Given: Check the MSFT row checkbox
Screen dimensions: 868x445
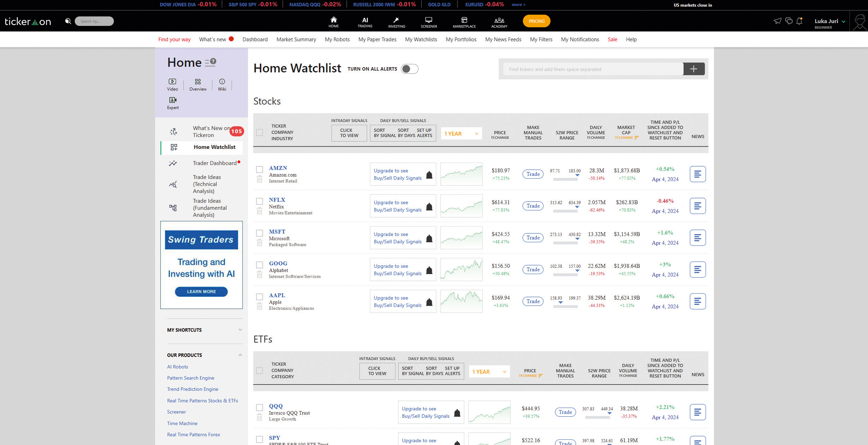Looking at the screenshot, I should coord(259,233).
